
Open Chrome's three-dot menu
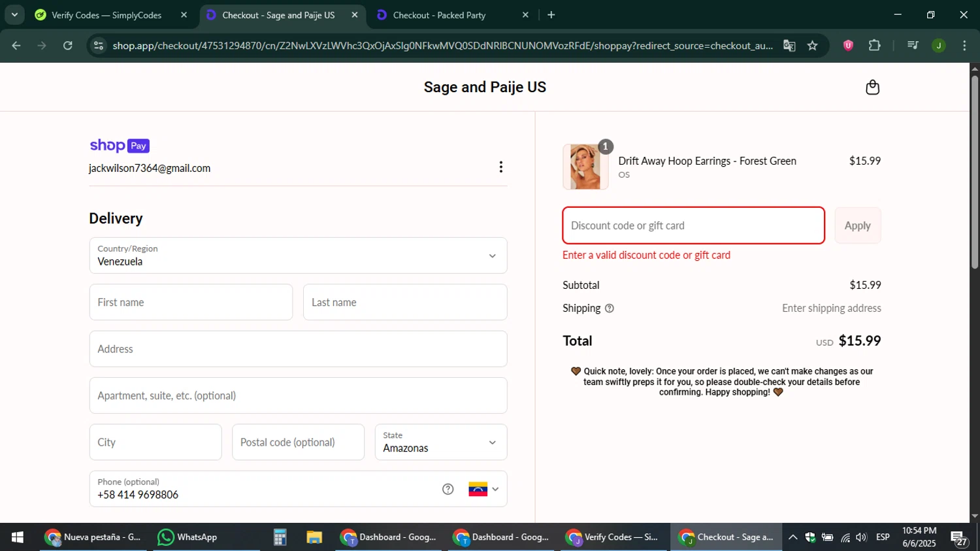[x=964, y=45]
